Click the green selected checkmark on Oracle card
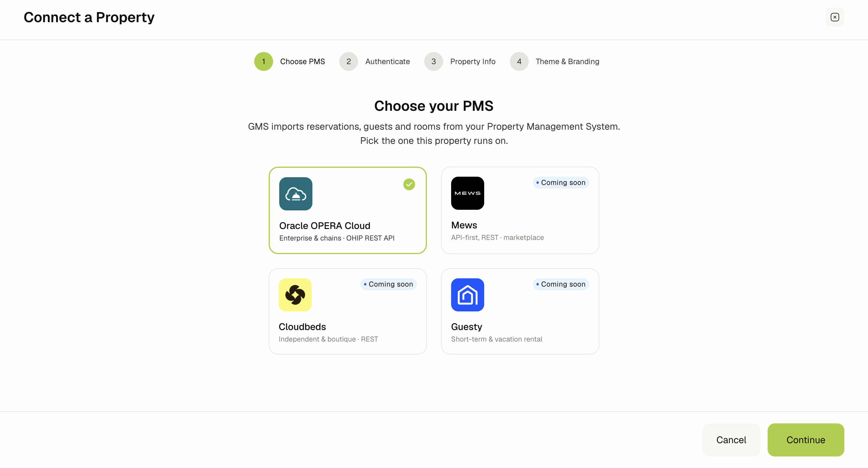The width and height of the screenshot is (868, 468). [x=409, y=184]
